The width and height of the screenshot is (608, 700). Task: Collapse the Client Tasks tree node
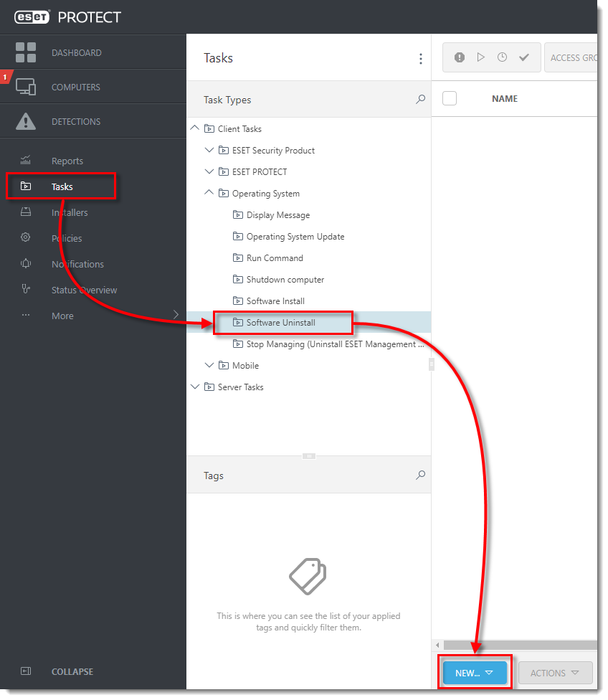coord(194,128)
